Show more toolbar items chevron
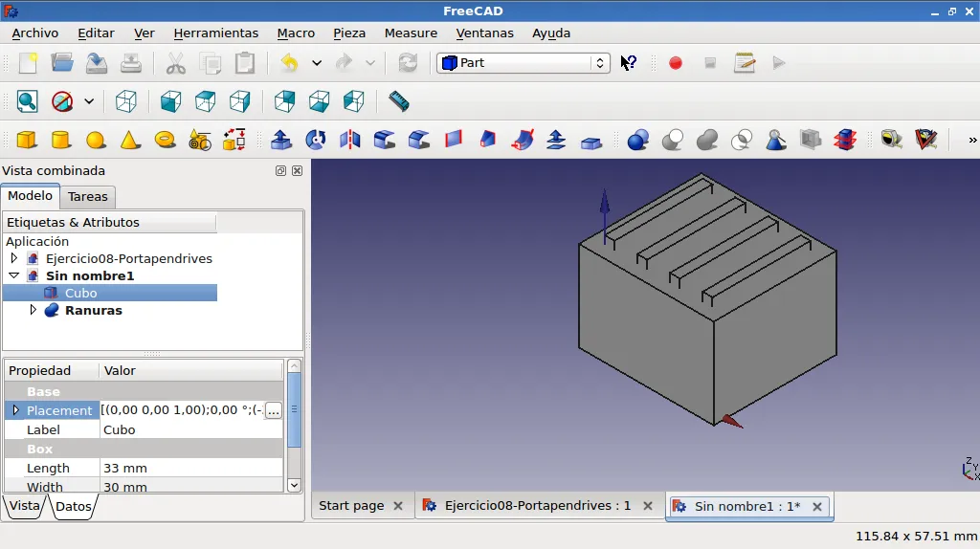 [972, 140]
